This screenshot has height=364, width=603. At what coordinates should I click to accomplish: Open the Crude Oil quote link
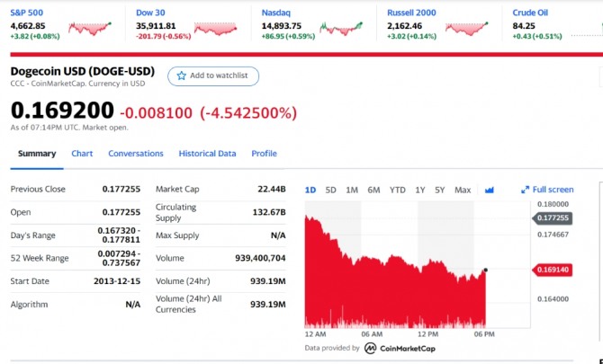[531, 13]
